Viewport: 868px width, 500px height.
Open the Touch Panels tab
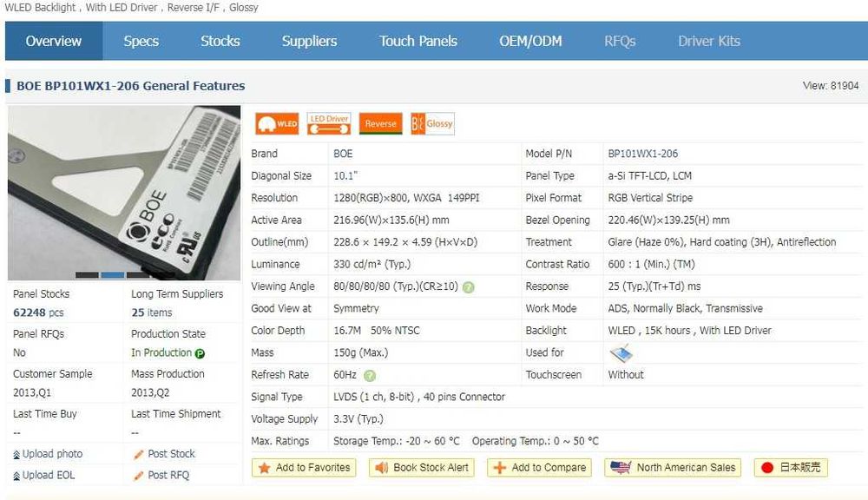point(418,41)
